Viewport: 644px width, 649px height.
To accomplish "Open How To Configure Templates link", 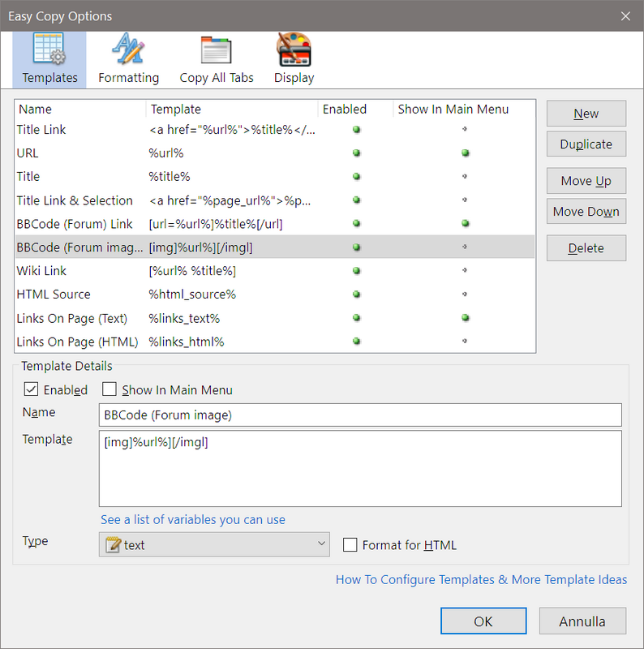I will click(481, 579).
